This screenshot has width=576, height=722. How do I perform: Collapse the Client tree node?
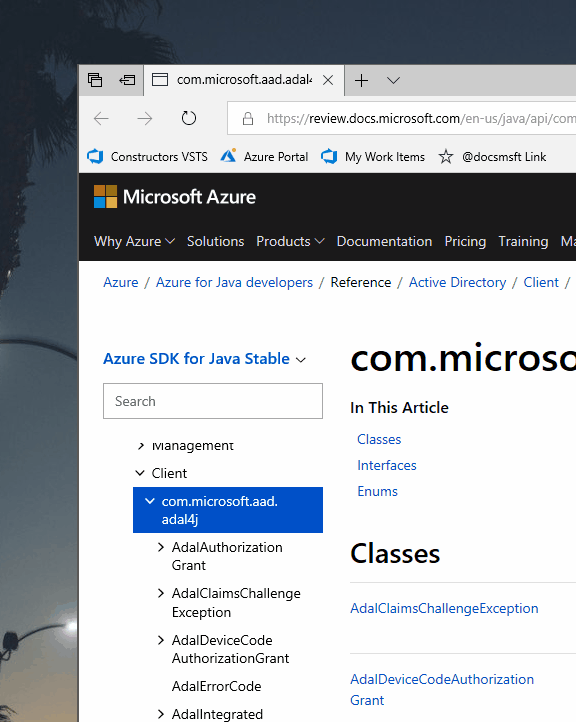click(140, 473)
